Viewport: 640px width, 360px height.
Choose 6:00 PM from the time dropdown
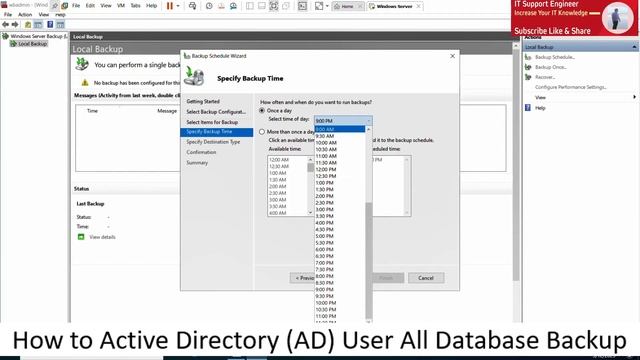click(x=340, y=249)
